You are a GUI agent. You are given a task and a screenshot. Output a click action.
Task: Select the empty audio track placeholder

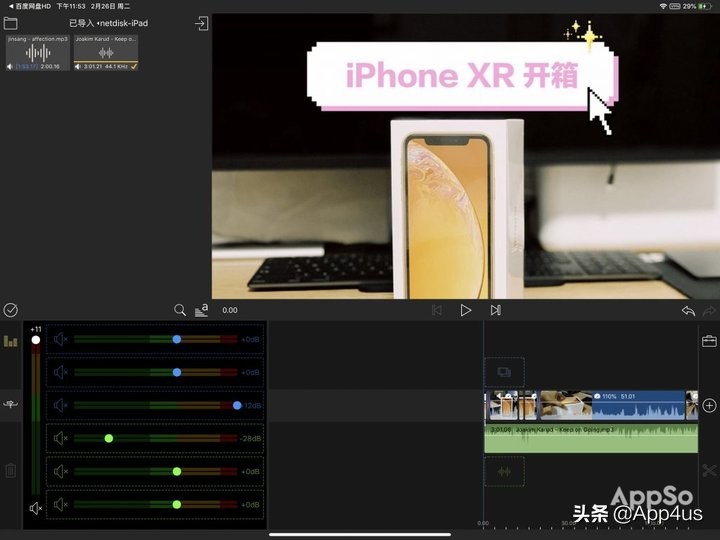tap(504, 472)
